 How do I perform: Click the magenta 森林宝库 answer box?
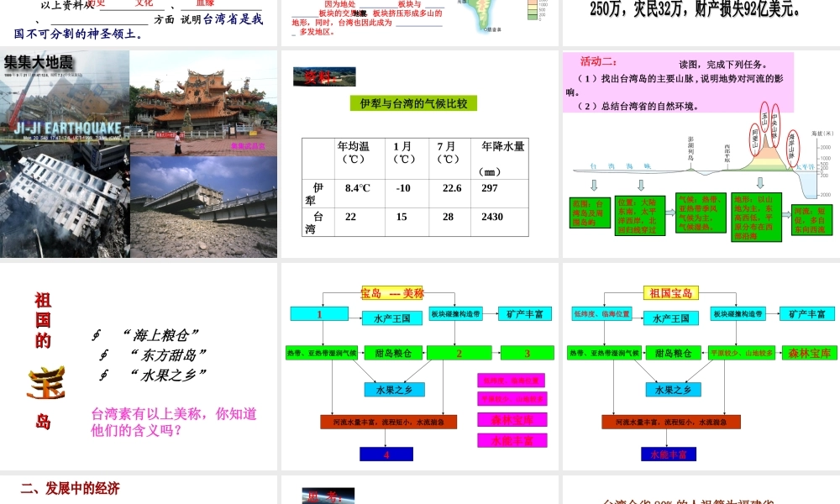(x=512, y=420)
